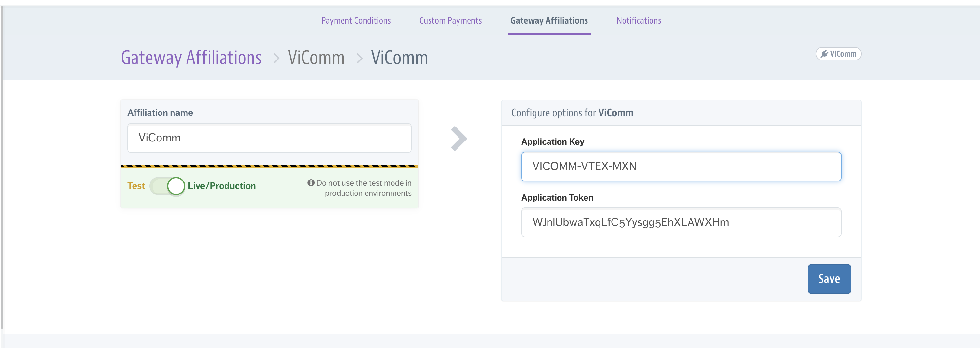Click into the Application Token field

coord(681,222)
